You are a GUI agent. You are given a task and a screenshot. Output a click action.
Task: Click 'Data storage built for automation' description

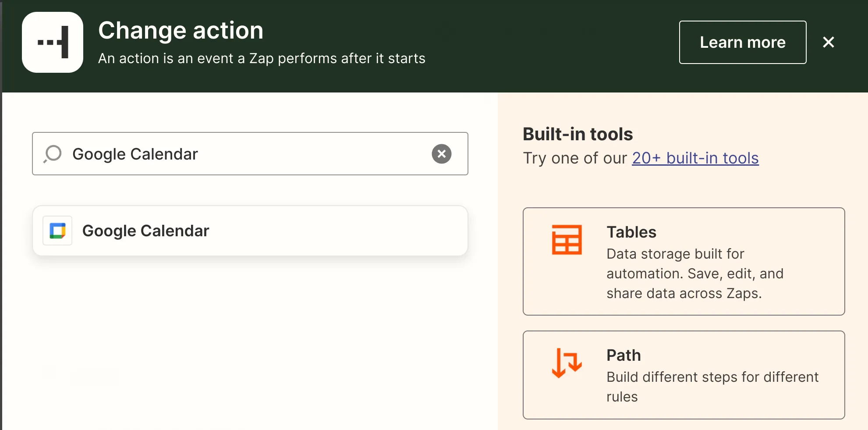click(x=695, y=274)
